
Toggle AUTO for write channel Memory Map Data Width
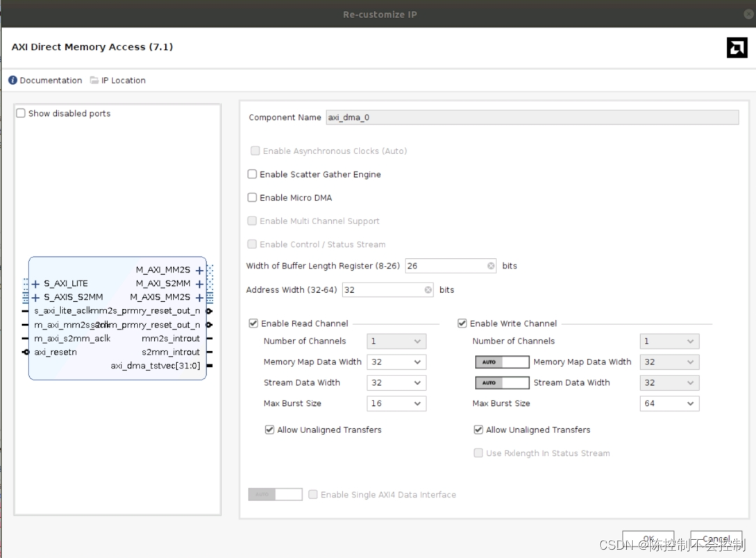(x=502, y=362)
